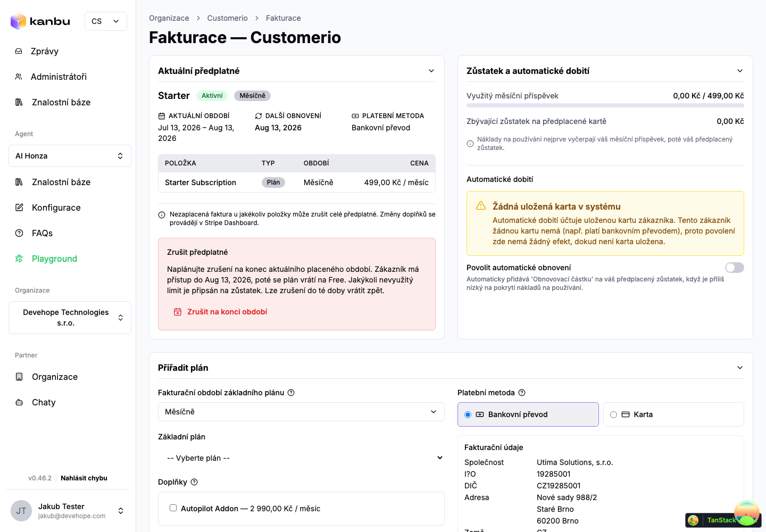Click the Administrátoři people icon
Image resolution: width=766 pixels, height=532 pixels.
19,77
